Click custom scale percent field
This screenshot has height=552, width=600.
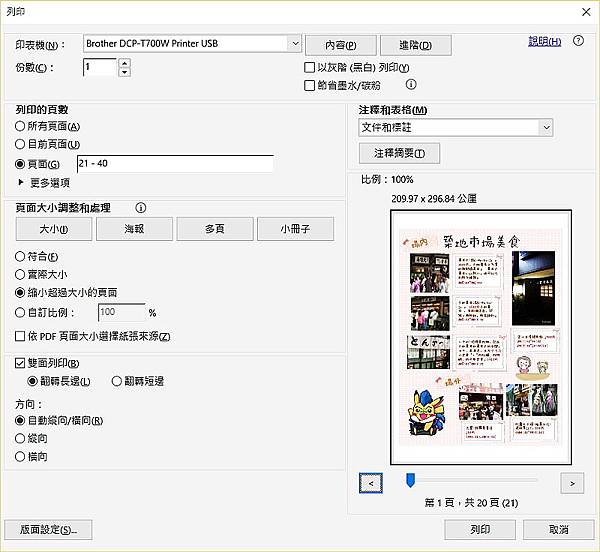[122, 313]
